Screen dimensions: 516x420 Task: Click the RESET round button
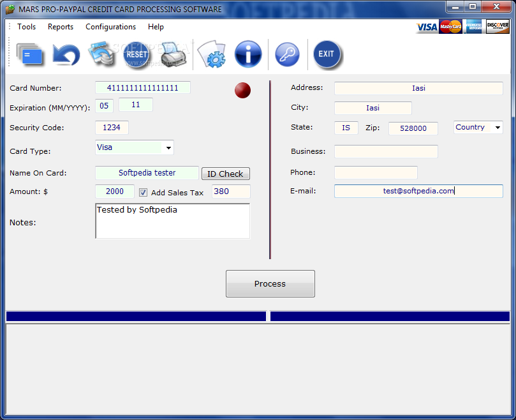coord(136,55)
